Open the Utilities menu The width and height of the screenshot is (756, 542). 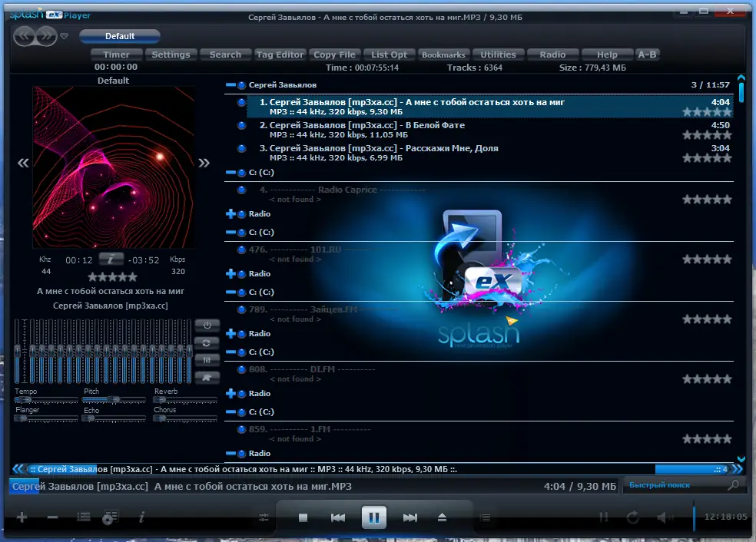point(498,55)
